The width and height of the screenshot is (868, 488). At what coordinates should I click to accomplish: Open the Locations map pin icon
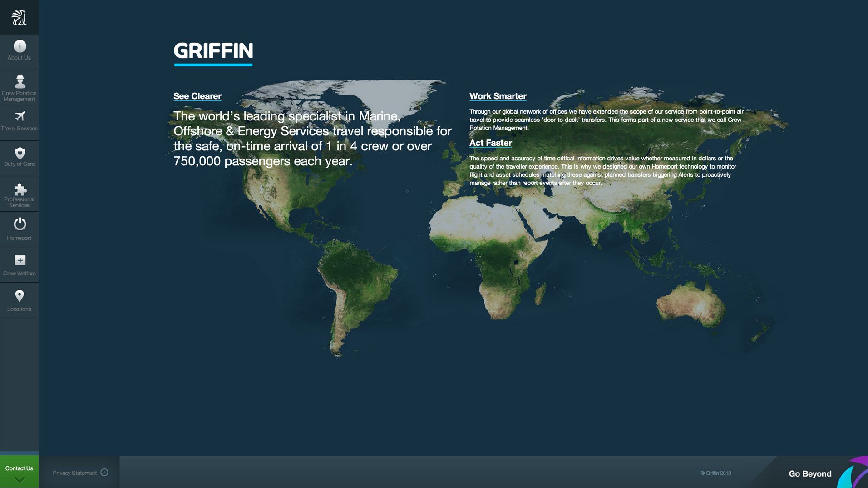pyautogui.click(x=19, y=296)
